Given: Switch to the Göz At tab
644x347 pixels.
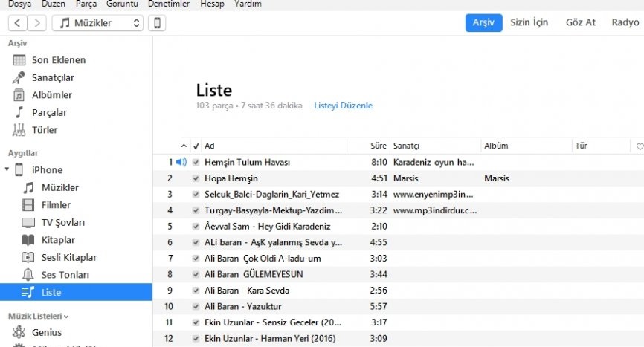Looking at the screenshot, I should point(580,22).
